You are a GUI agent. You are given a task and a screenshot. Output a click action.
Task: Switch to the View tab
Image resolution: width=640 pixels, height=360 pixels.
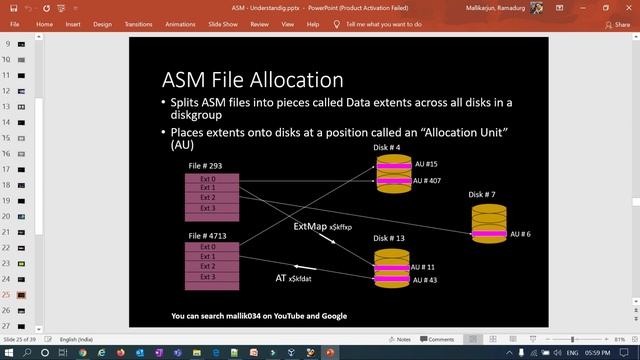pyautogui.click(x=287, y=24)
